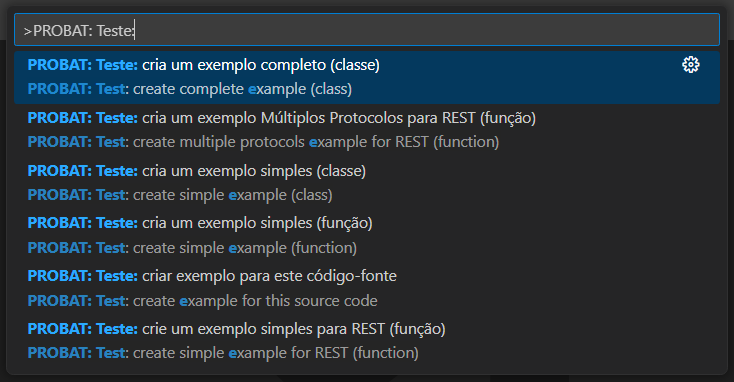This screenshot has width=734, height=382.
Task: Choose 'create complete example (class)' subtitle line
Action: 242,89
